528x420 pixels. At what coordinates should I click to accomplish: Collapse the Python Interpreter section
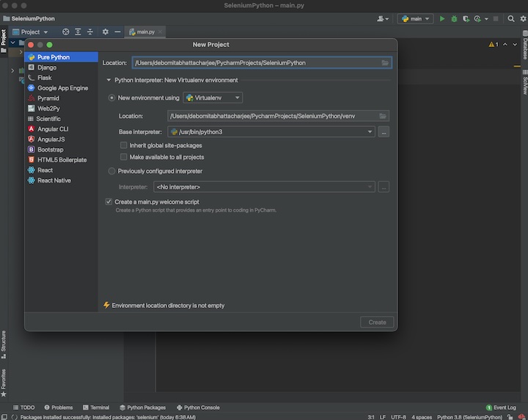coord(109,80)
